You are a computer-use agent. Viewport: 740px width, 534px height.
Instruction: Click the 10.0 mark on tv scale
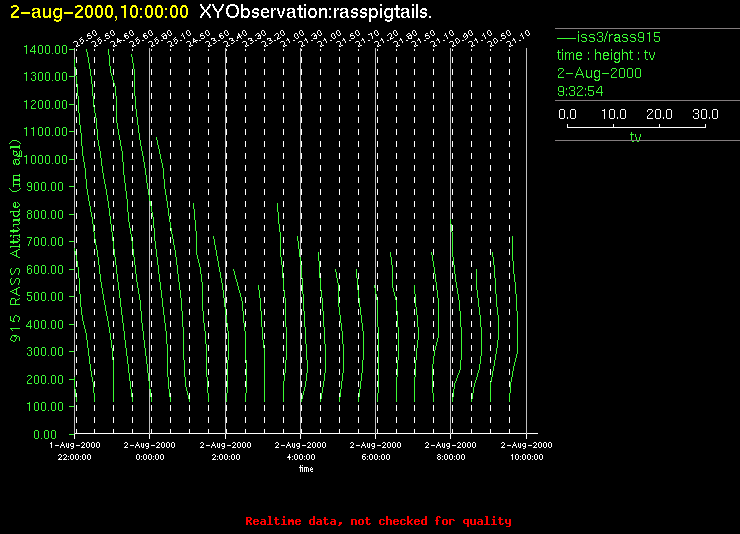coord(613,115)
